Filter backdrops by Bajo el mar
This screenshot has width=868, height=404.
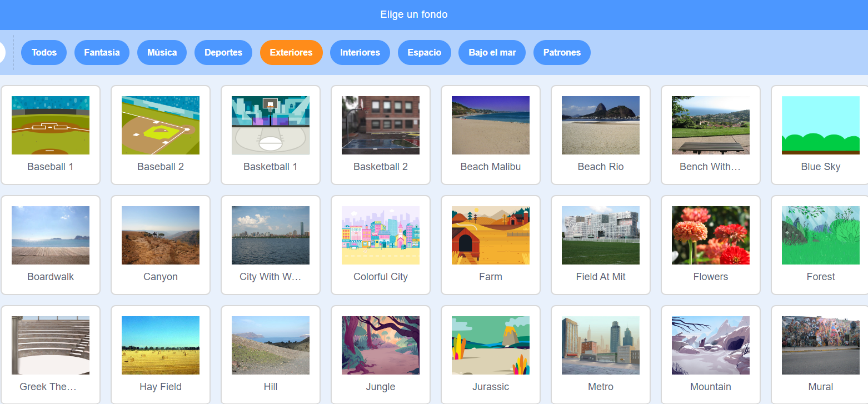[492, 53]
